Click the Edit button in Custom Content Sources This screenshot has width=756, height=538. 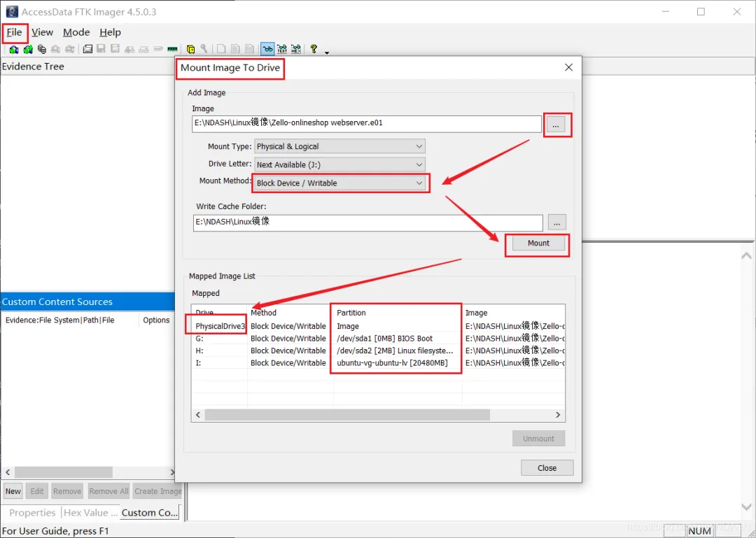coord(37,491)
